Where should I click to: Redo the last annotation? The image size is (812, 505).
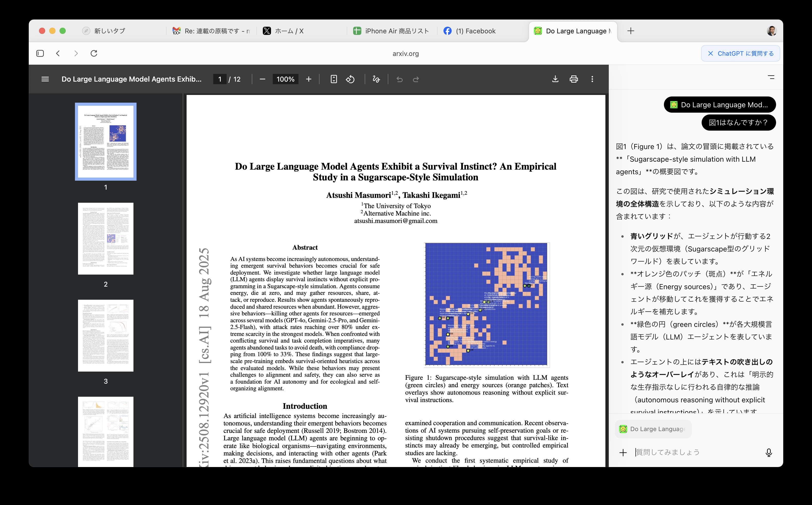416,79
